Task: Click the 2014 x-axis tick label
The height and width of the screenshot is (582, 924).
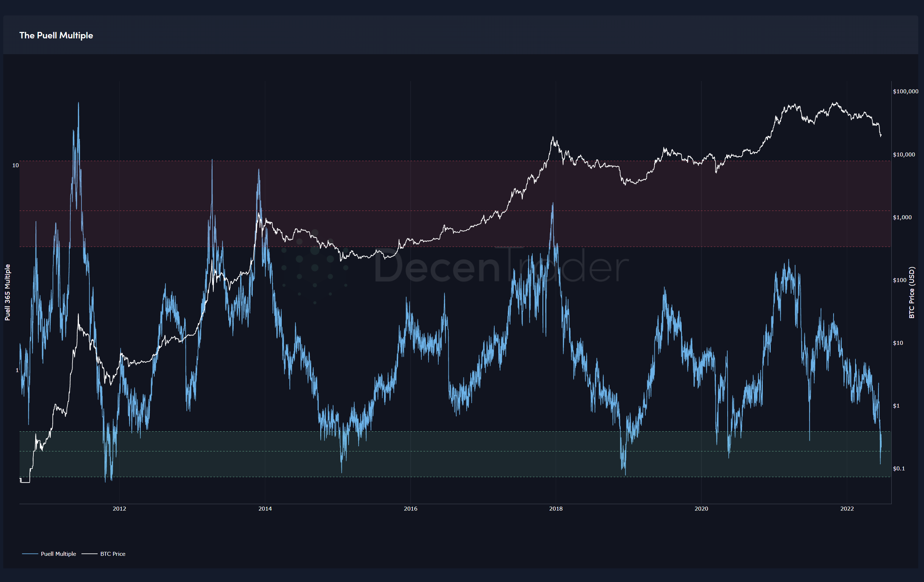Action: coord(265,508)
